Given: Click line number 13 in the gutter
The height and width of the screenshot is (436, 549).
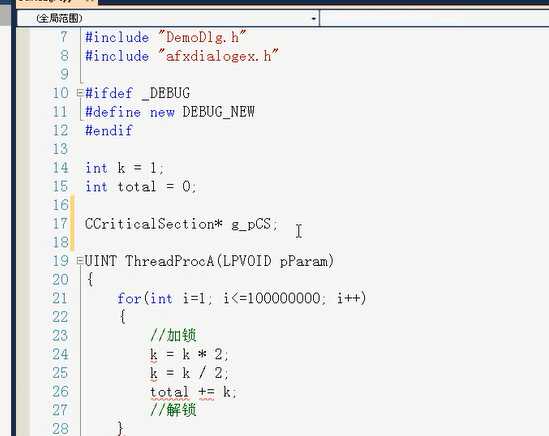Looking at the screenshot, I should (x=60, y=149).
